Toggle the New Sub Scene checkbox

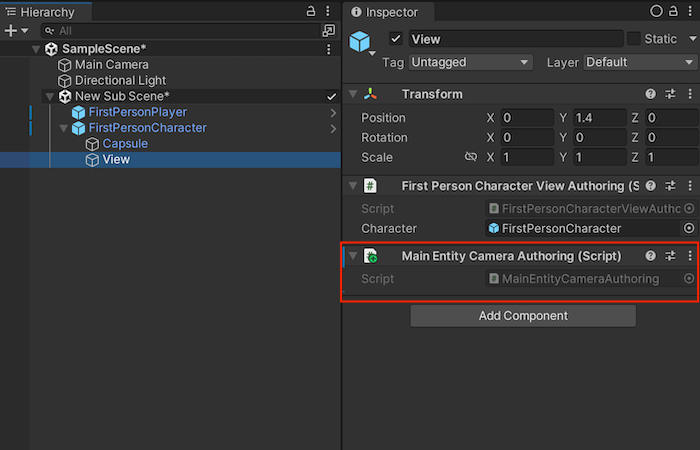pos(331,96)
